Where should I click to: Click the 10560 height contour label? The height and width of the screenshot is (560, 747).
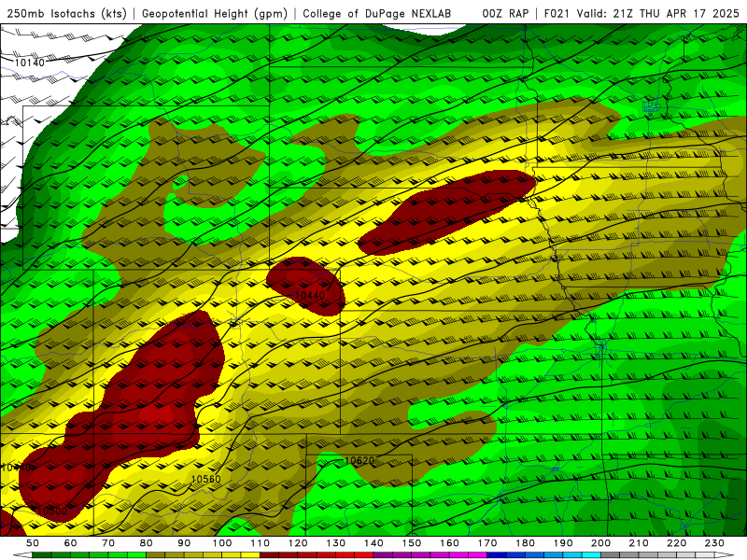point(205,479)
